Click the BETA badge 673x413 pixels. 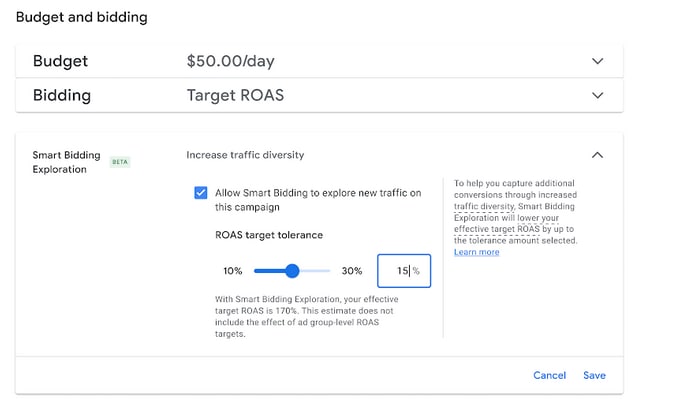coord(120,162)
